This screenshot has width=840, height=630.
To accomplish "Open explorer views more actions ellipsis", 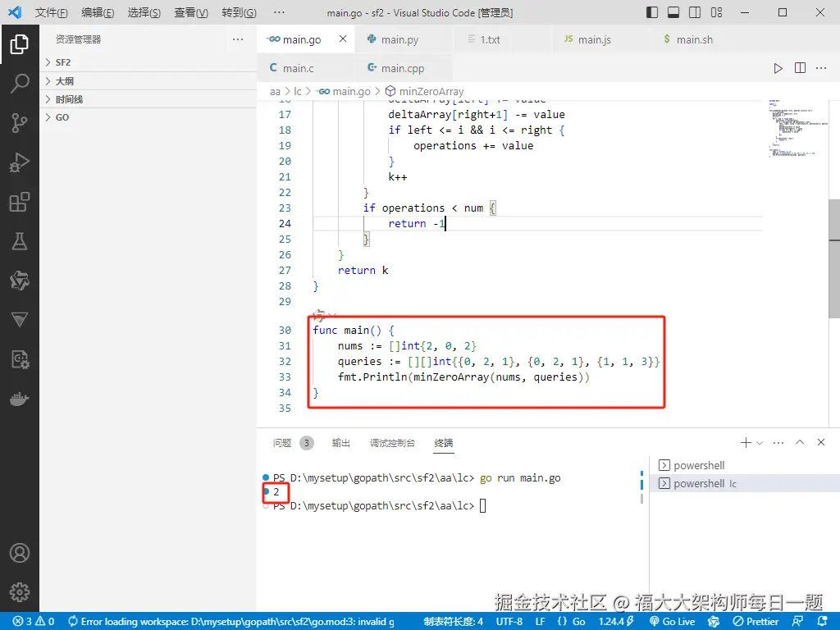I will [x=238, y=39].
